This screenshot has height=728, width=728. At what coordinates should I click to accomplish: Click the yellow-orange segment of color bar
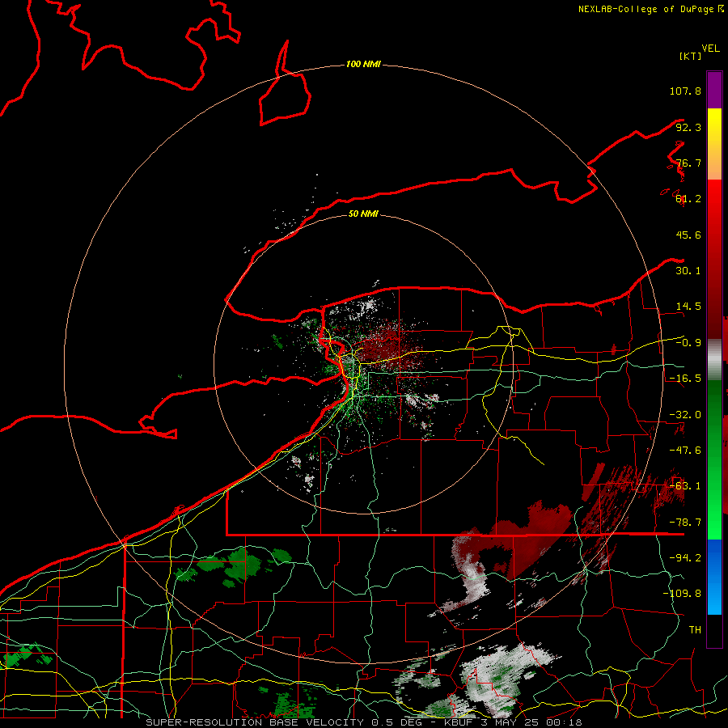pos(714,144)
